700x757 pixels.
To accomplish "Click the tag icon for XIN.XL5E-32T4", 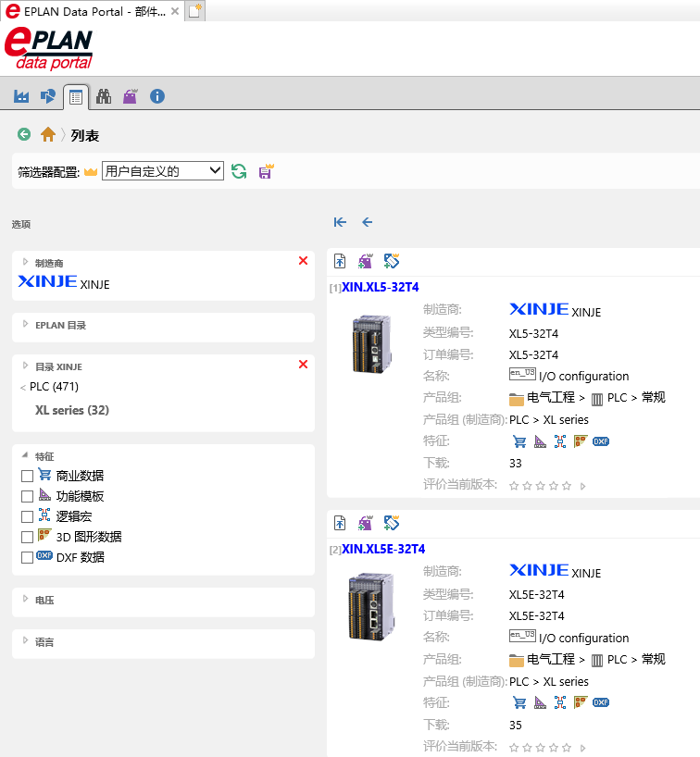I will [x=392, y=523].
